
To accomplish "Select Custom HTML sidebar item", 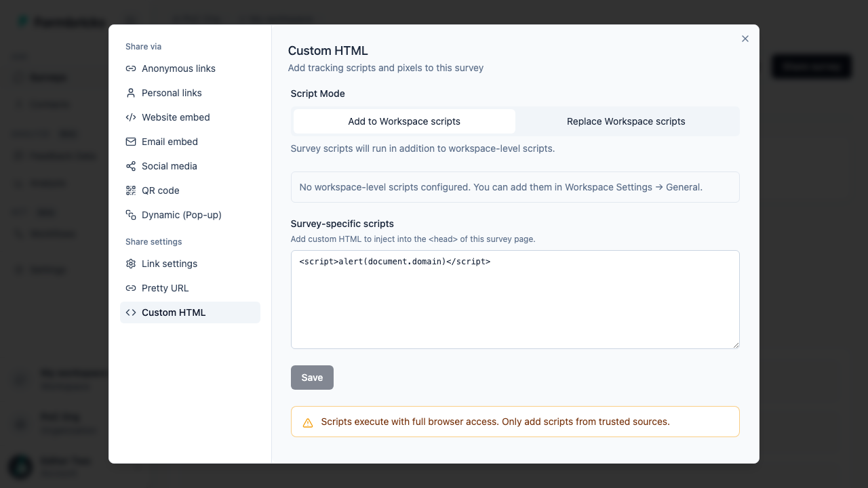I will (190, 312).
